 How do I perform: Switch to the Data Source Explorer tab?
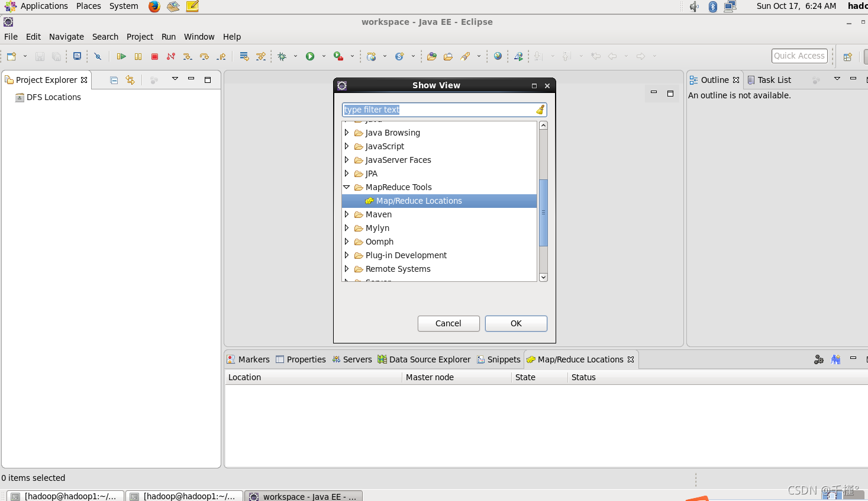coord(424,359)
